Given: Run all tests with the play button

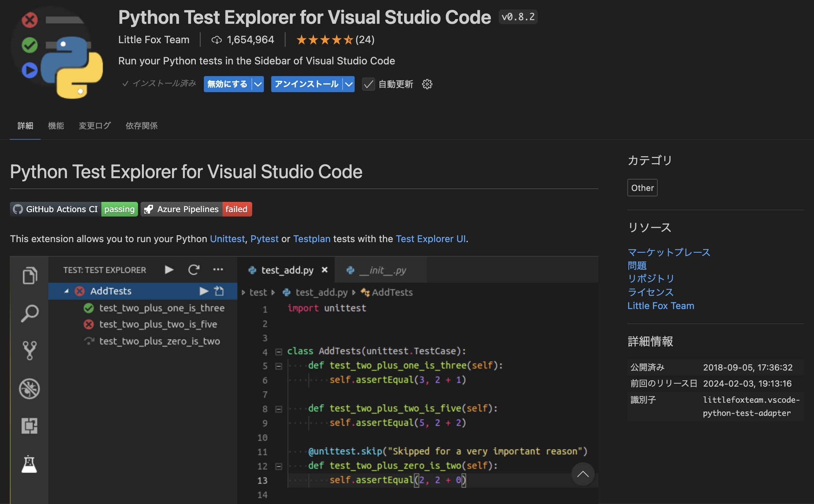Looking at the screenshot, I should coord(169,270).
